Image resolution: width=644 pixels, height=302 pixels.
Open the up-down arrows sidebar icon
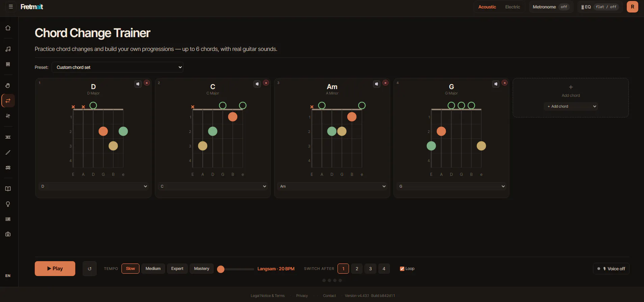[x=8, y=116]
